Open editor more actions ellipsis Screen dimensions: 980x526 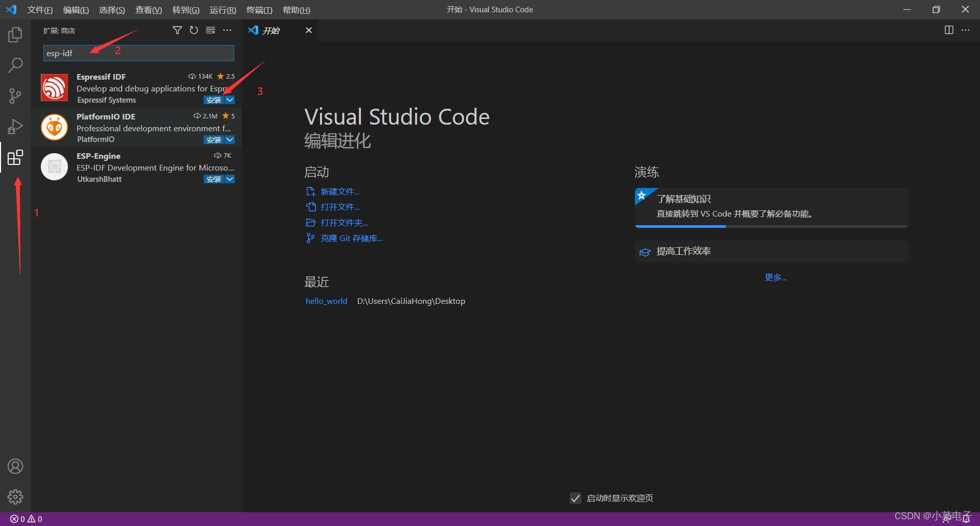tap(965, 30)
